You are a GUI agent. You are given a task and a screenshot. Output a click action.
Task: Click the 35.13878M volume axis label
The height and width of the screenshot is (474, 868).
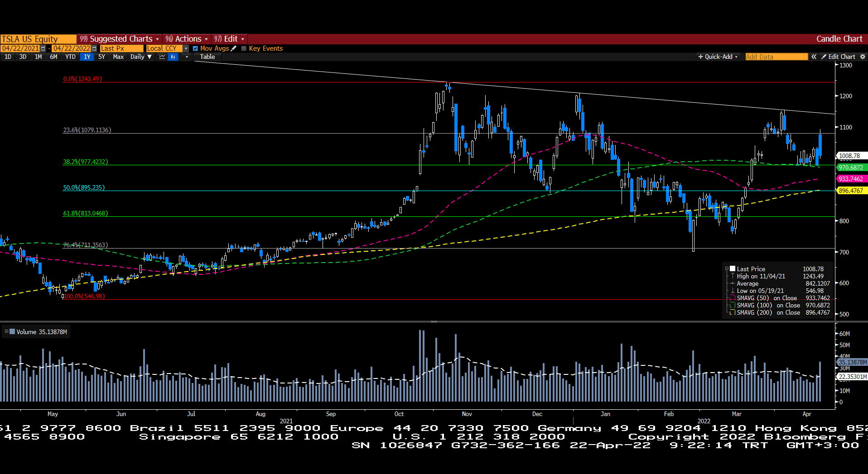click(x=852, y=362)
